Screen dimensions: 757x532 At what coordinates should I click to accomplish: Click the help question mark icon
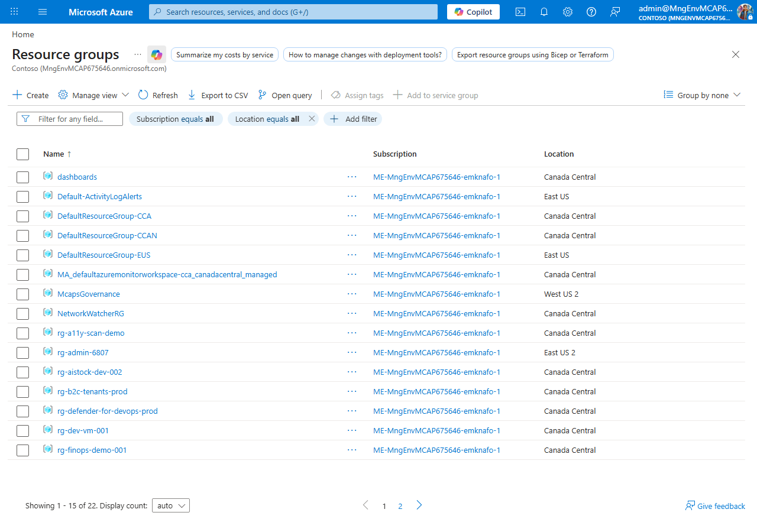point(591,12)
